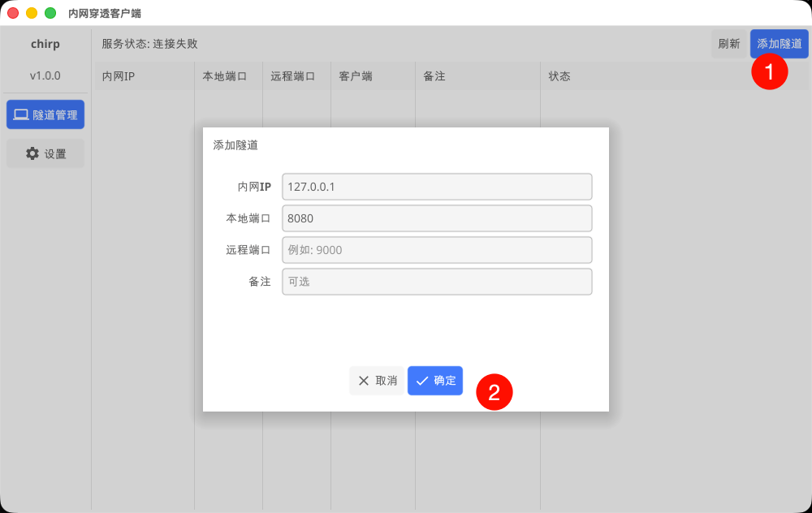Open the 隧道管理 laptop icon tab
Image resolution: width=812 pixels, height=513 pixels.
pos(45,114)
